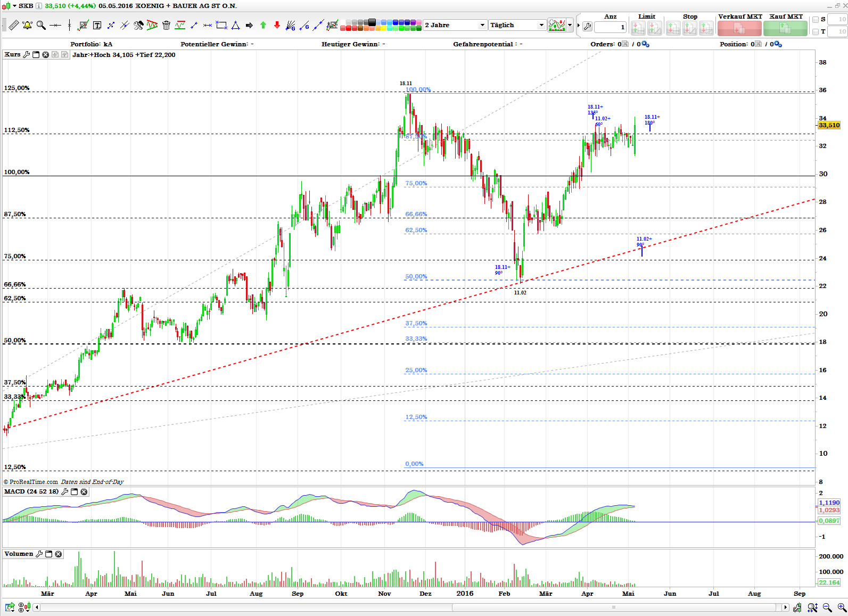Select the triangle drawing tool
The width and height of the screenshot is (848, 616).
coord(235,25)
